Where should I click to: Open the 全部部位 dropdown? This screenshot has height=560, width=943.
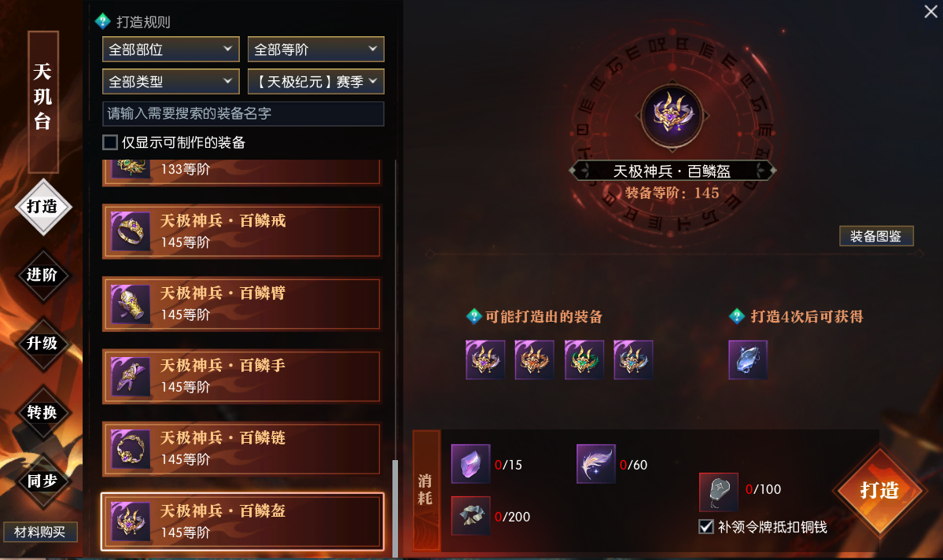point(171,50)
